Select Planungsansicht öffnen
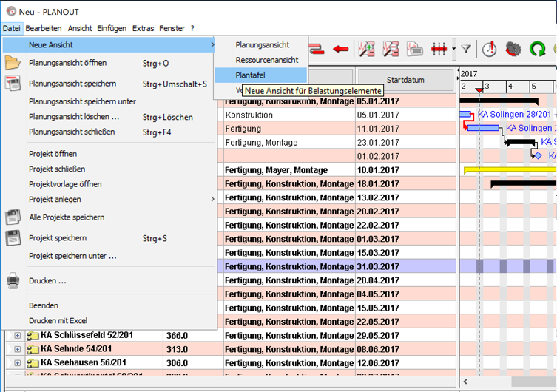Screen dimensions: 557x392 point(109,63)
